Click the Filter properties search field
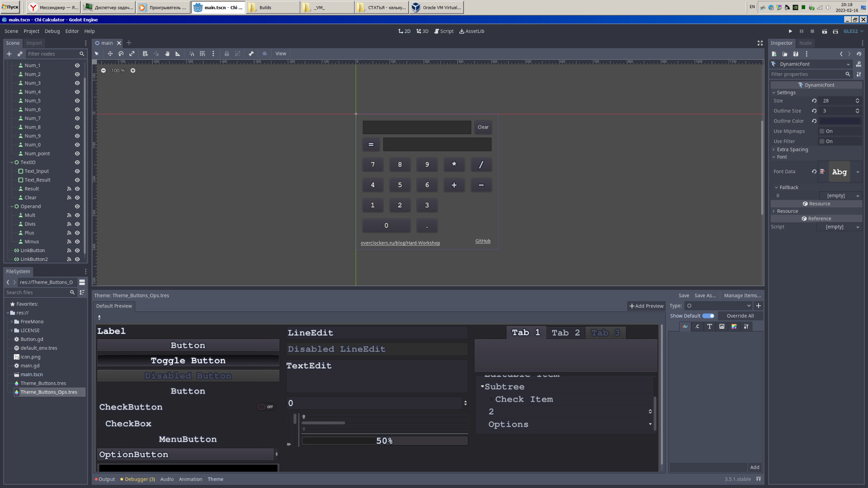 point(807,74)
